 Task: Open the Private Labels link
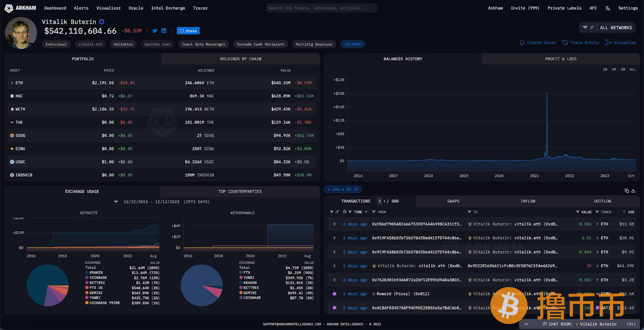[564, 8]
